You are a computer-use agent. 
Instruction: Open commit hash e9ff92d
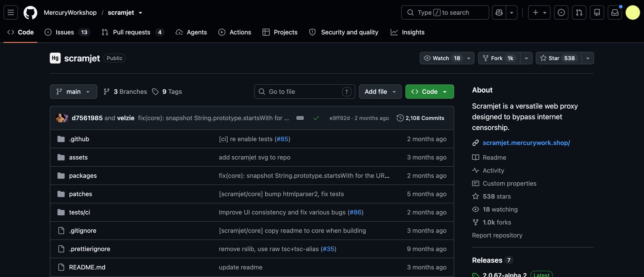click(339, 118)
